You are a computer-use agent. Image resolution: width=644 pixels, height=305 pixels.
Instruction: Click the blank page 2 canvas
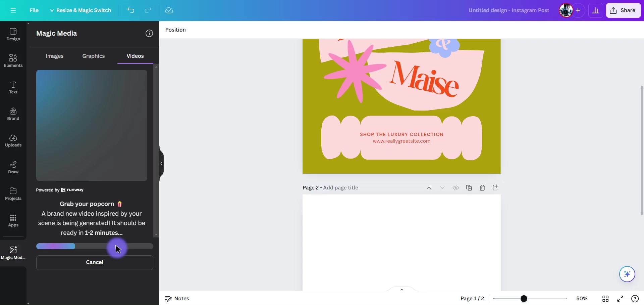tap(401, 242)
